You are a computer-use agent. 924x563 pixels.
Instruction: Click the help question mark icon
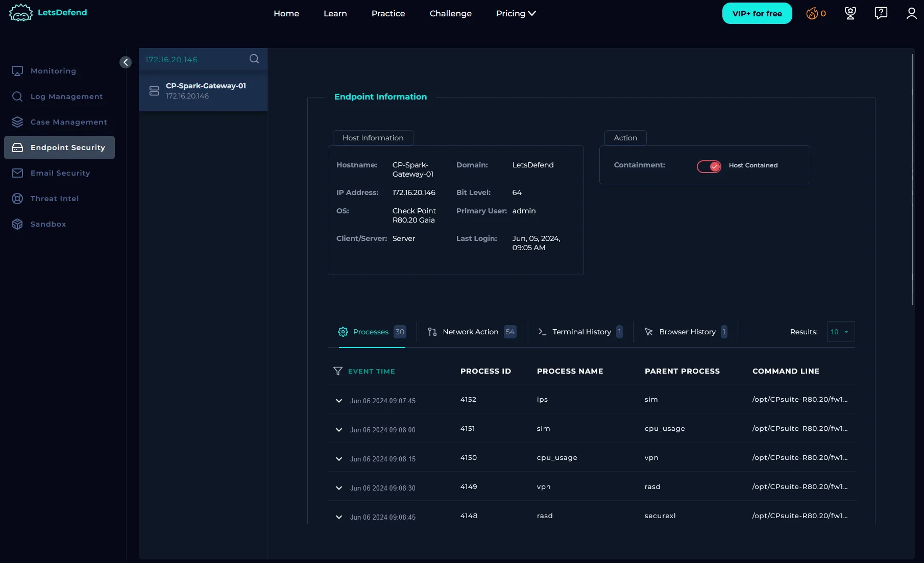(881, 13)
